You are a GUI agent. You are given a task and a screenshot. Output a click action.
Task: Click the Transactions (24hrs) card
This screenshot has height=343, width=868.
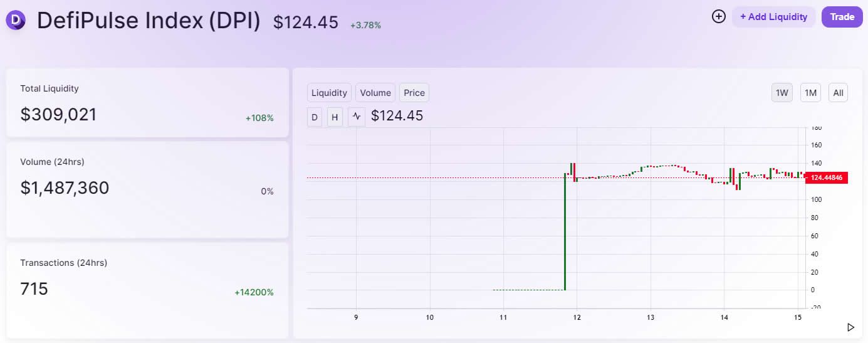point(147,290)
